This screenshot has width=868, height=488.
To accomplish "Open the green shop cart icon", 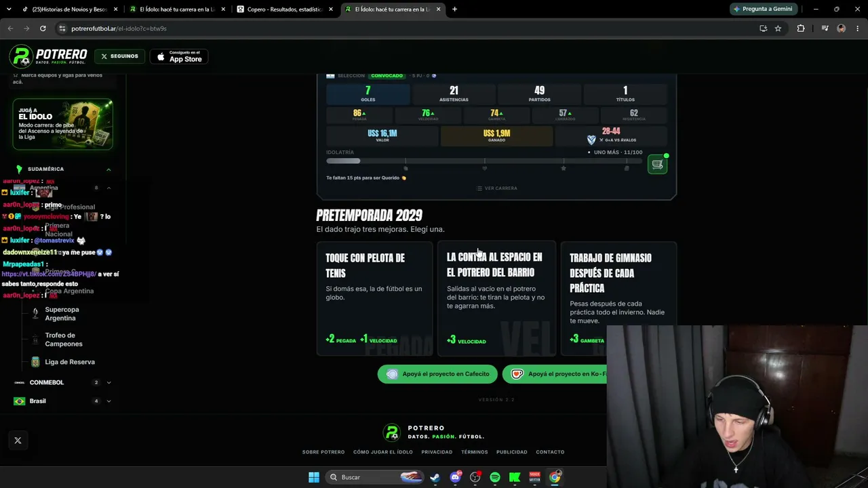I will point(657,164).
